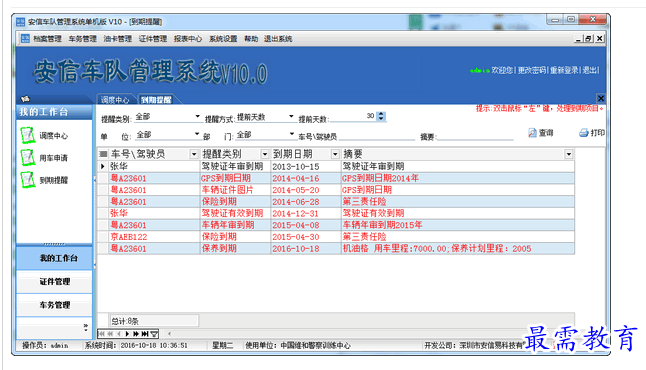The height and width of the screenshot is (370, 646).
Task: Select 我的工作台 sidebar panel button
Action: coord(54,258)
